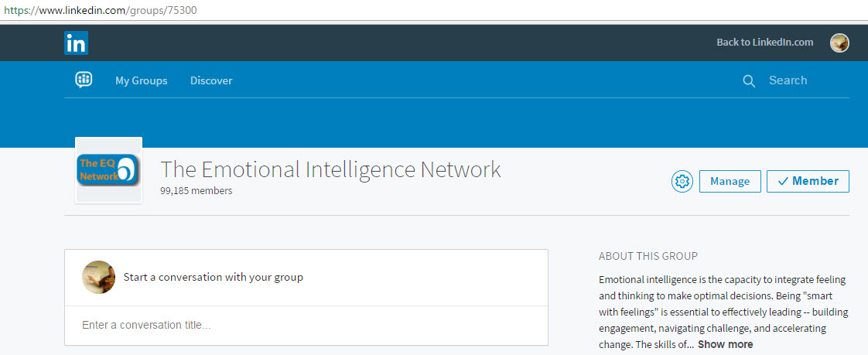The height and width of the screenshot is (355, 868).
Task: Click Start a conversation with your group
Action: 213,277
